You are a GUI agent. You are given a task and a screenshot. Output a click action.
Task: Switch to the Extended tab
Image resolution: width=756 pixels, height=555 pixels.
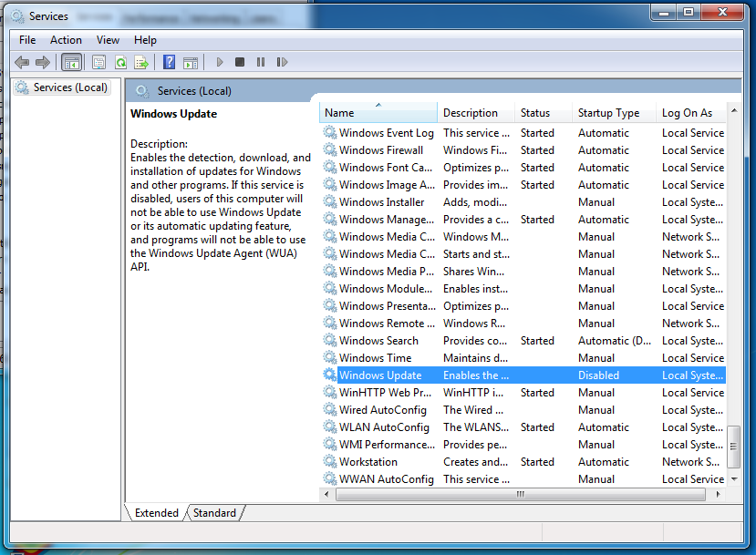156,512
